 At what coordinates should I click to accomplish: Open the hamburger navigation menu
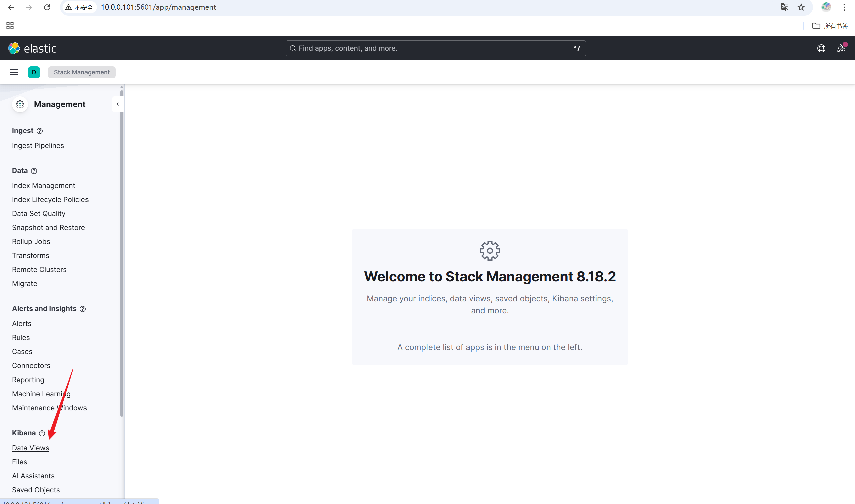(x=14, y=72)
